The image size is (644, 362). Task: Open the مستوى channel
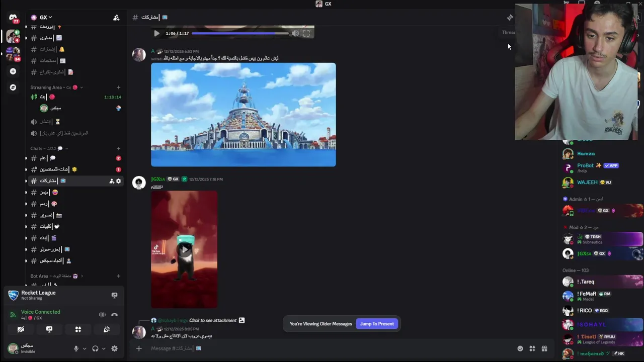tap(75, 38)
